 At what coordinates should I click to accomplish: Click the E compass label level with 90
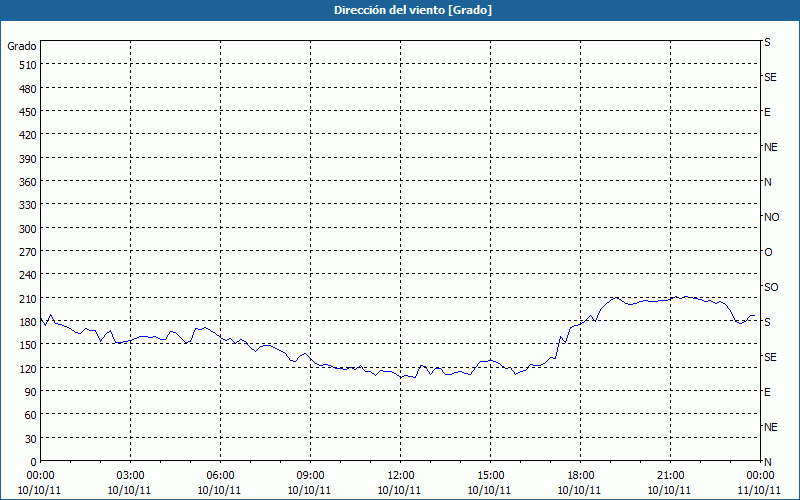click(x=767, y=392)
